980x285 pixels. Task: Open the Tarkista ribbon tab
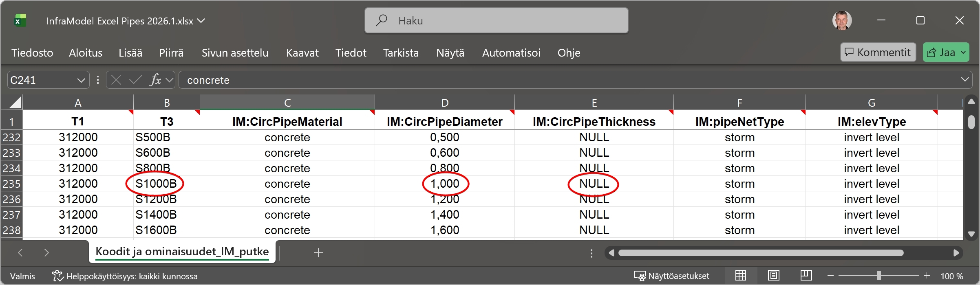click(401, 53)
